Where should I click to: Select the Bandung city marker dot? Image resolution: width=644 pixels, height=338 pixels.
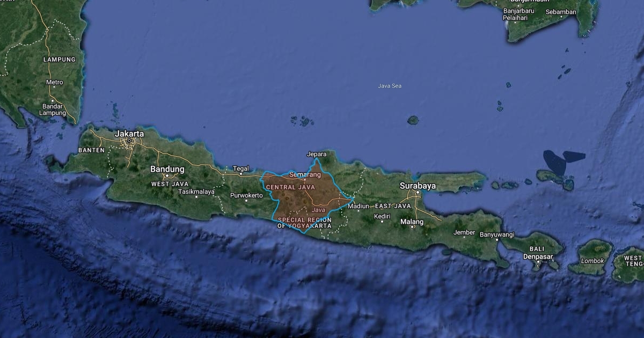click(167, 175)
